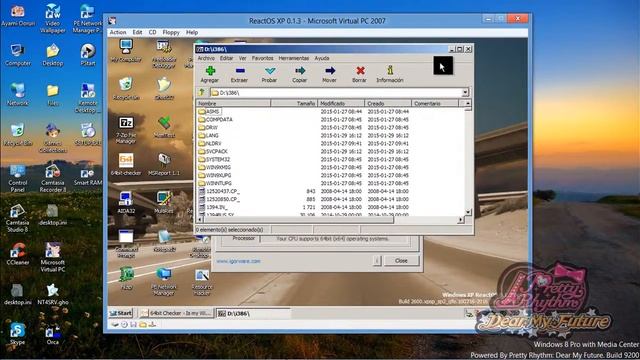Sort by the Modificado column header
This screenshot has width=640, height=360.
(341, 104)
